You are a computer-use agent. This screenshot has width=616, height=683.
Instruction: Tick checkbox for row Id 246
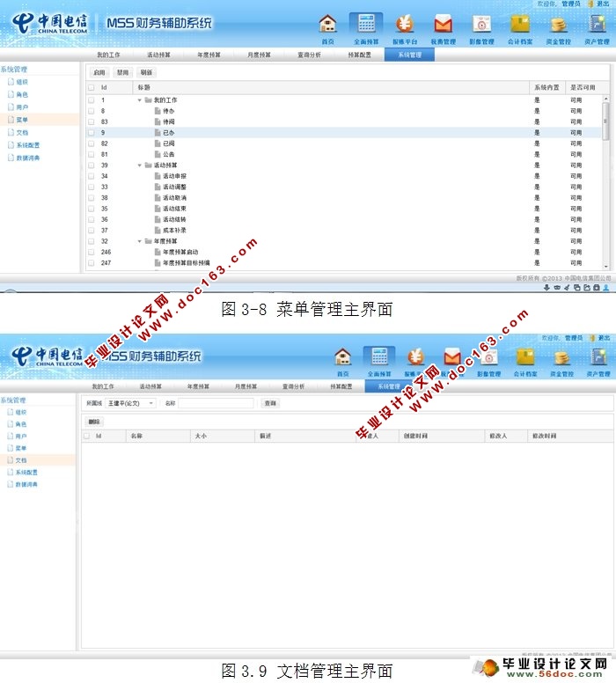(x=91, y=252)
